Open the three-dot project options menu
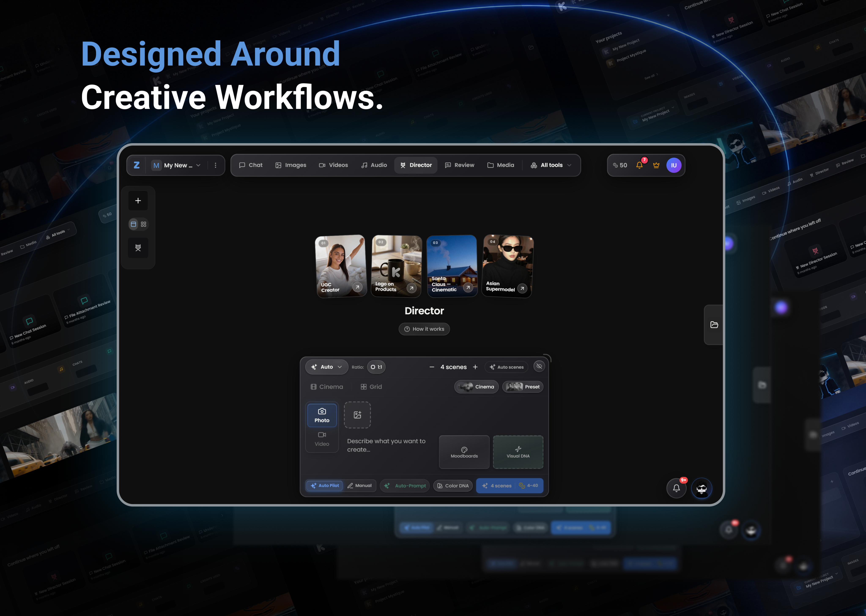Screen dimensions: 866x616 tap(215, 165)
